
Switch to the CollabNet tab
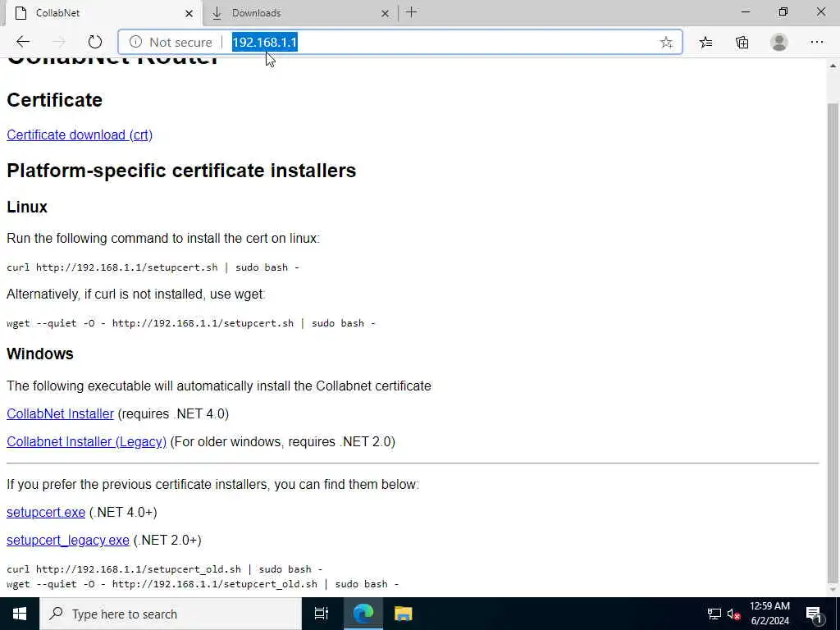point(104,13)
